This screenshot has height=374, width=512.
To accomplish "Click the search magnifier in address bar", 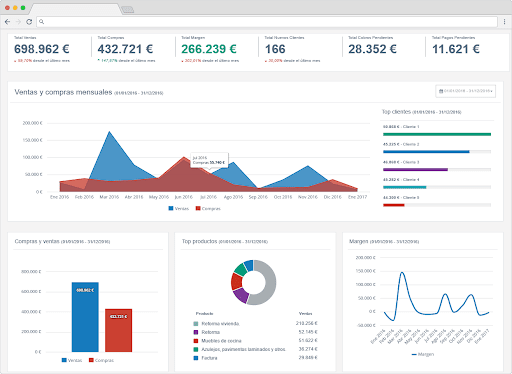I will click(41, 22).
